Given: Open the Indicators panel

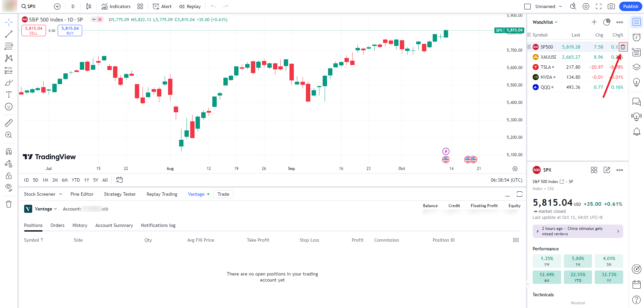Looking at the screenshot, I should (x=116, y=6).
